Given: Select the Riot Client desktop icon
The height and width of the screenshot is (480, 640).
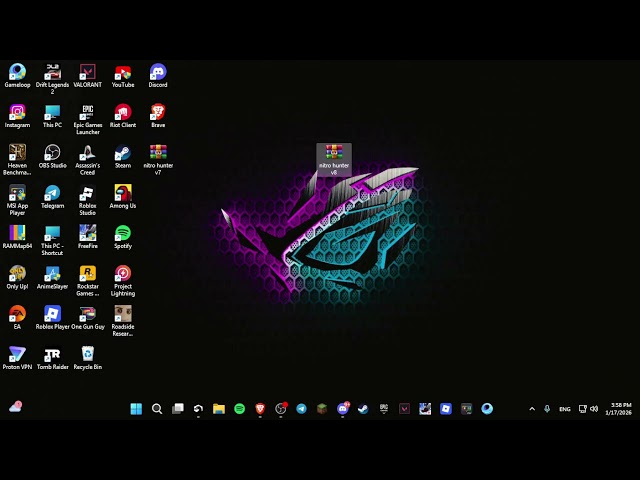Looking at the screenshot, I should tap(123, 116).
